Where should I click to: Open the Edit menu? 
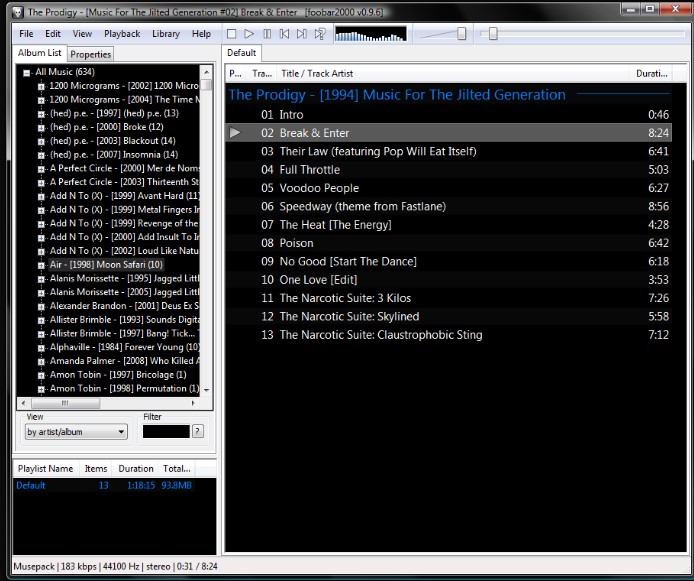[x=53, y=34]
